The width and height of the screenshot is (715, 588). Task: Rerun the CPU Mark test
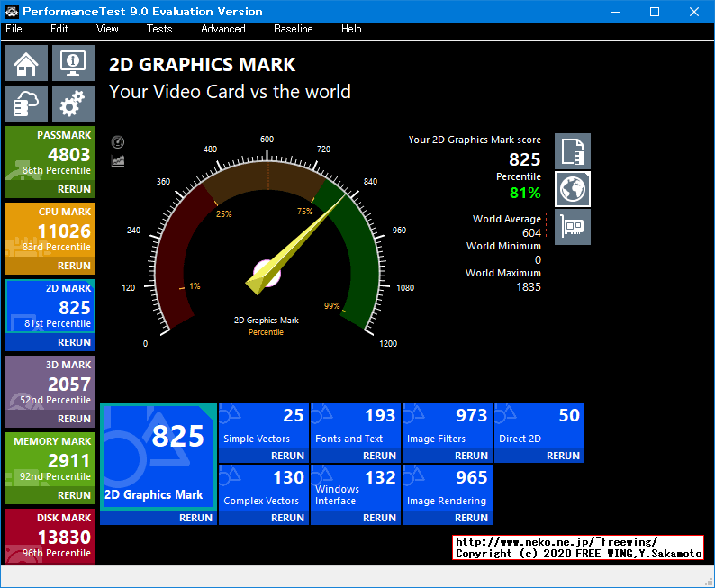(74, 266)
